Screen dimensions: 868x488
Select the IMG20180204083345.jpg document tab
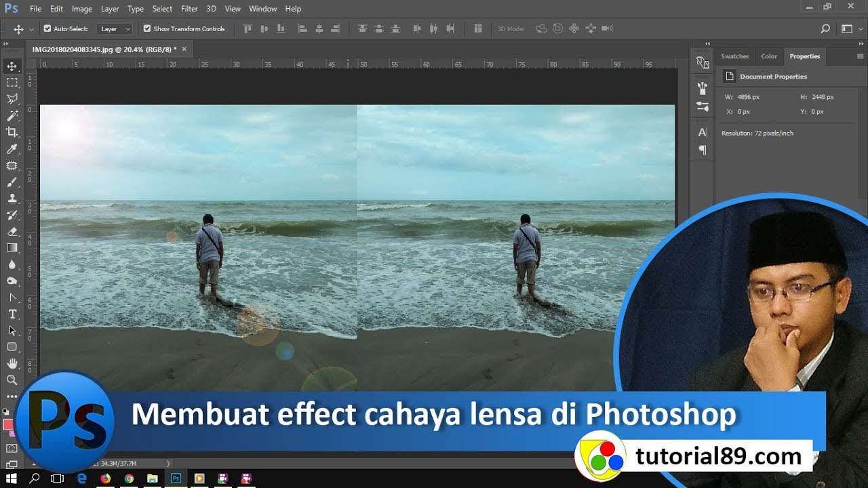104,49
